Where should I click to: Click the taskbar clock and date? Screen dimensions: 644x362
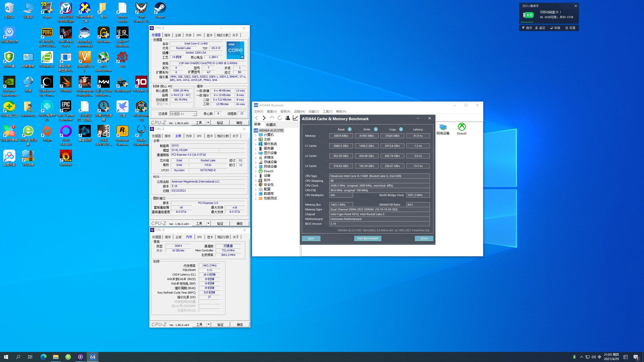611,357
